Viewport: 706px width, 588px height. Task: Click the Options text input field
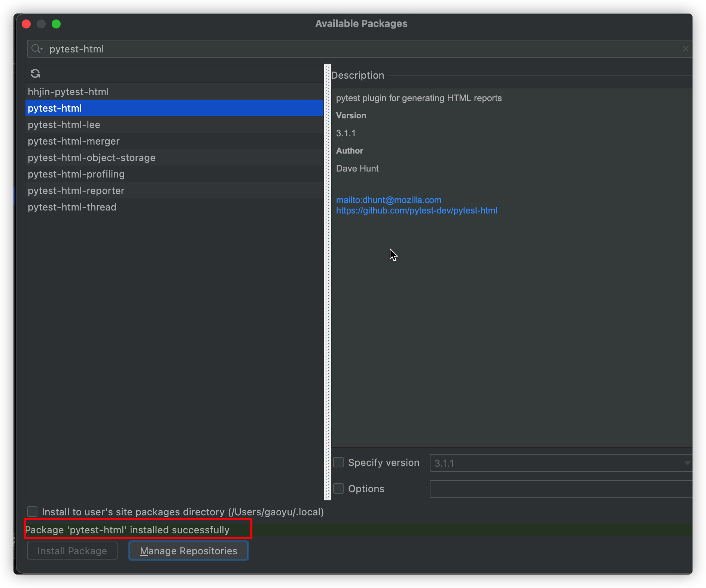pos(561,489)
